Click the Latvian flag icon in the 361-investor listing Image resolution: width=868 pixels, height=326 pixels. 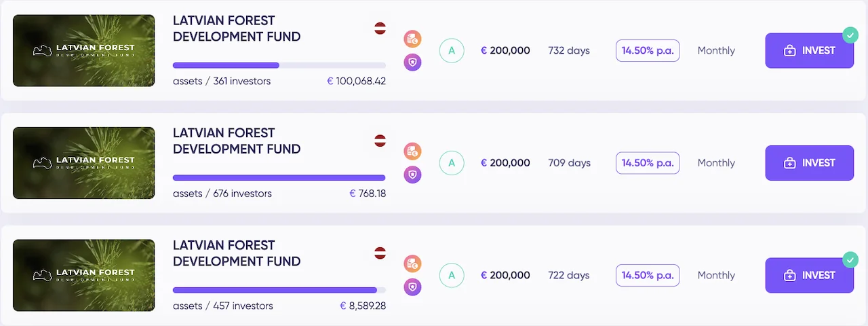(380, 29)
